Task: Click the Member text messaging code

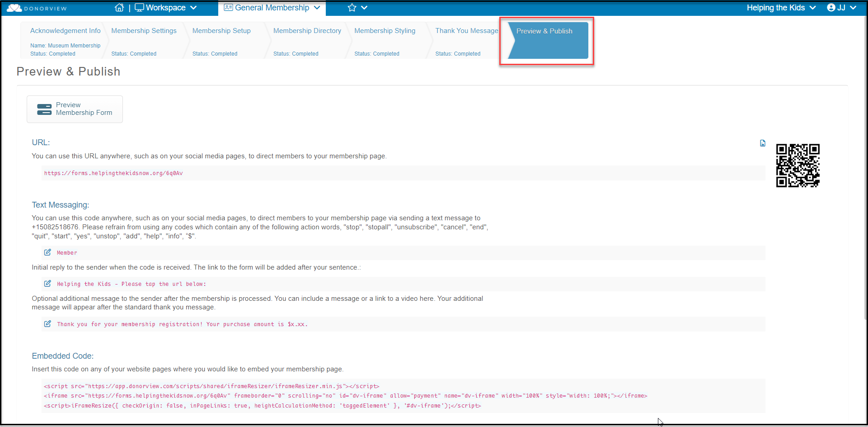Action: [67, 253]
